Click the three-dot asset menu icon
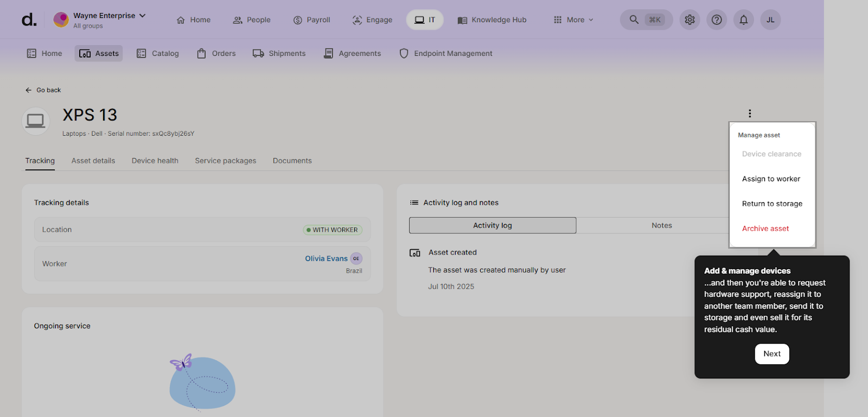This screenshot has width=868, height=417. pyautogui.click(x=750, y=113)
